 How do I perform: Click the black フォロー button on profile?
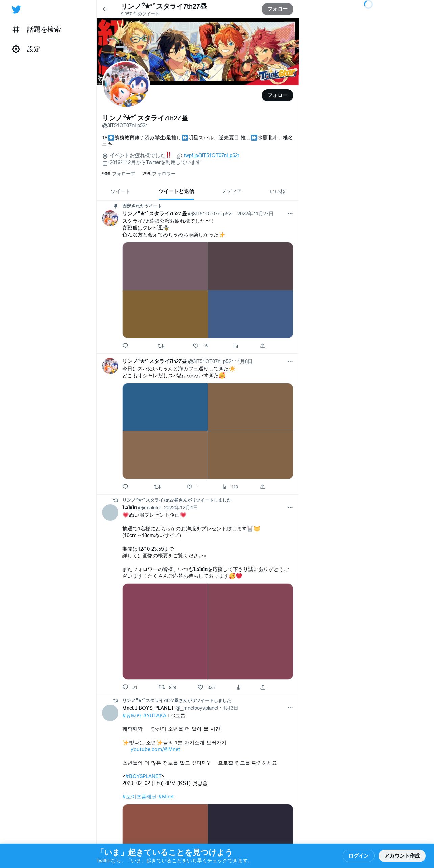coord(277,95)
